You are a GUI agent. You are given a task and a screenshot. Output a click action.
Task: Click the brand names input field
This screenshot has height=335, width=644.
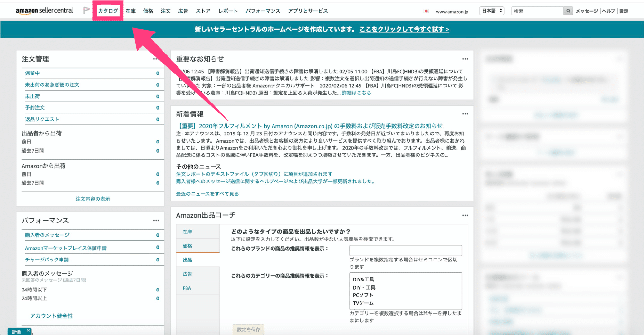coord(406,251)
